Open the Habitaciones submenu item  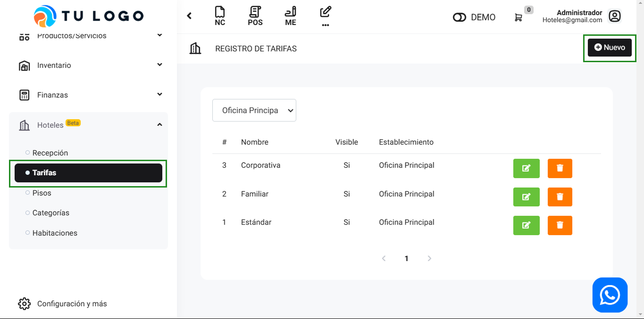[55, 233]
